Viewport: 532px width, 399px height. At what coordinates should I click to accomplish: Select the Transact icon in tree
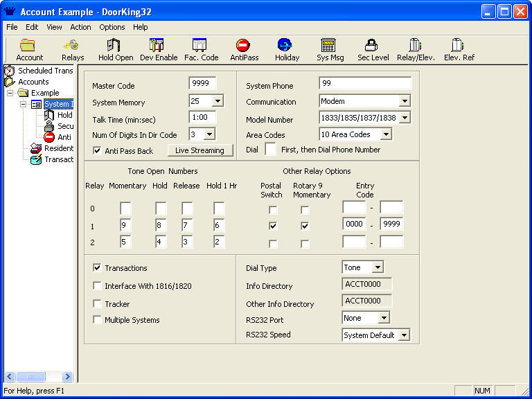pos(36,159)
